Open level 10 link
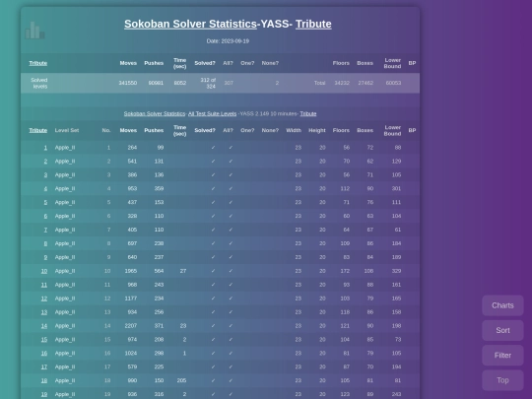532x399 pixels. click(x=44, y=271)
